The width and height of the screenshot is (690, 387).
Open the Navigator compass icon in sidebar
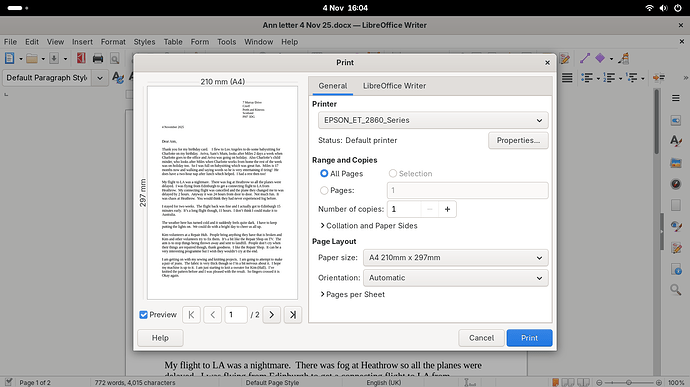pyautogui.click(x=676, y=184)
